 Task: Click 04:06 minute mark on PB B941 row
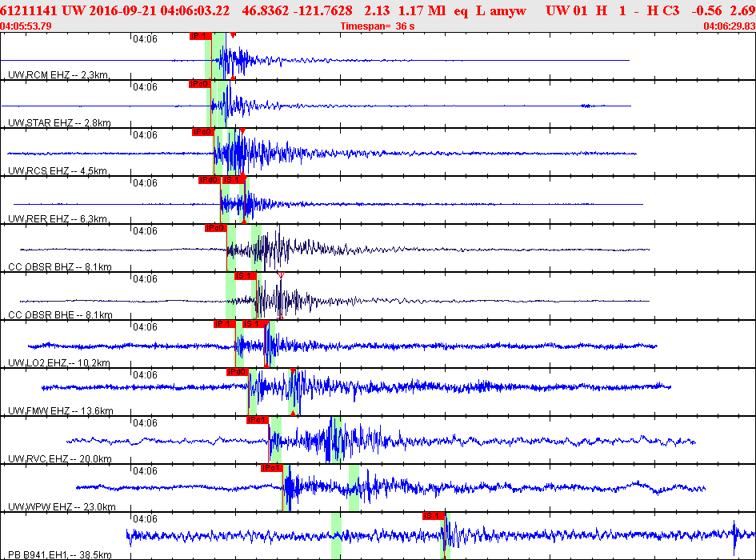tap(145, 519)
